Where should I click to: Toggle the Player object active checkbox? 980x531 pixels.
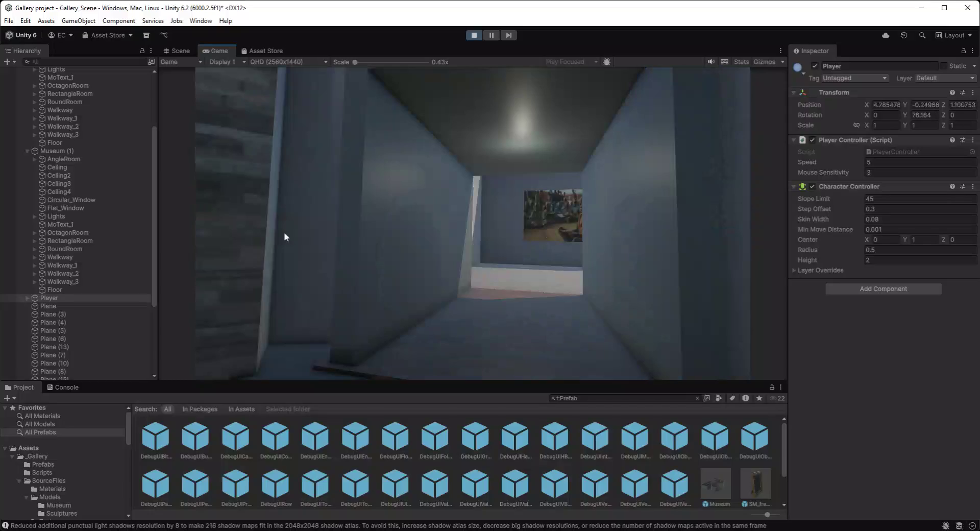point(815,66)
